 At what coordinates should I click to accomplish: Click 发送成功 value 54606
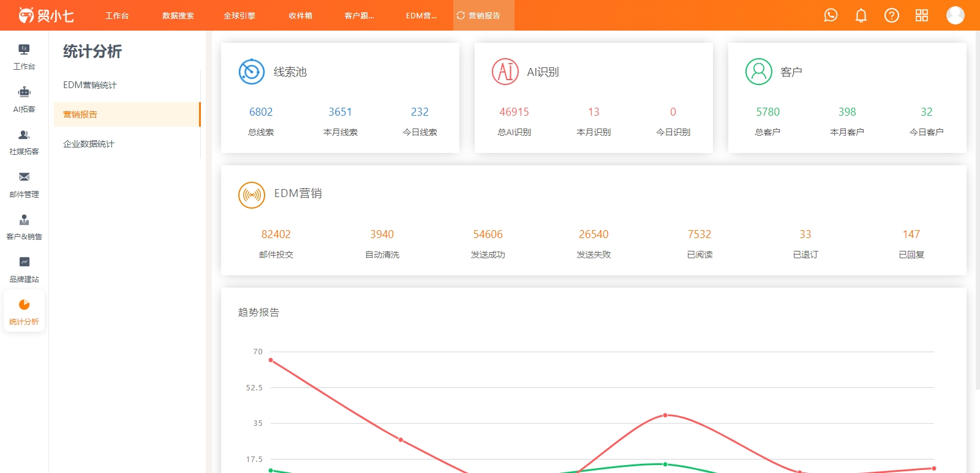click(x=488, y=234)
